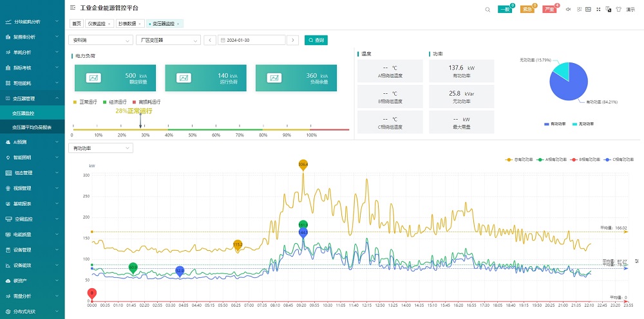Open the 安科瑞 site dropdown
The image size is (644, 319).
(x=100, y=40)
